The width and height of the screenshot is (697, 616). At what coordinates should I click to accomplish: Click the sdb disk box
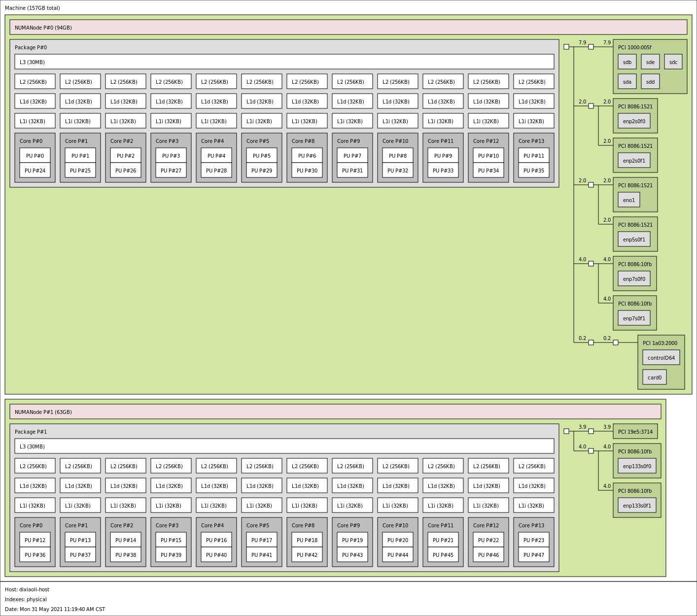coord(627,62)
